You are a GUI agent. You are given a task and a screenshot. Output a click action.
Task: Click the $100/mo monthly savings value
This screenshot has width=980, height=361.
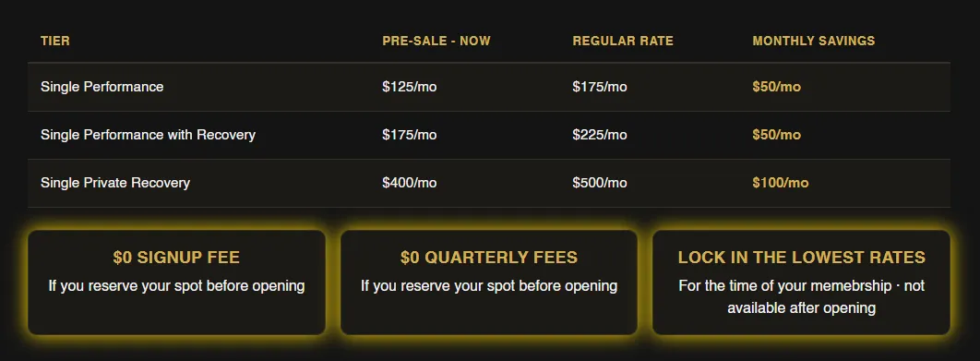coord(780,184)
